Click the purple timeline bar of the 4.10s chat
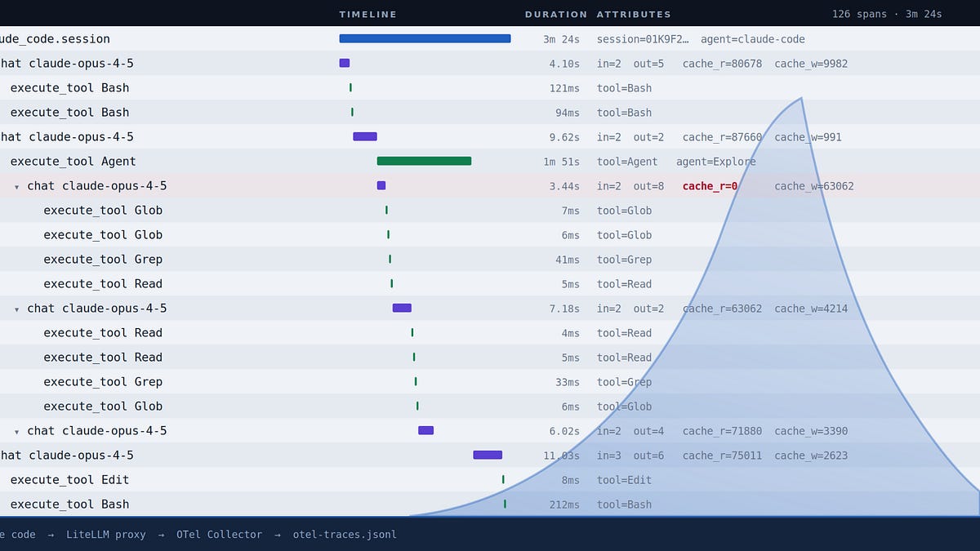This screenshot has height=551, width=980. pos(345,63)
